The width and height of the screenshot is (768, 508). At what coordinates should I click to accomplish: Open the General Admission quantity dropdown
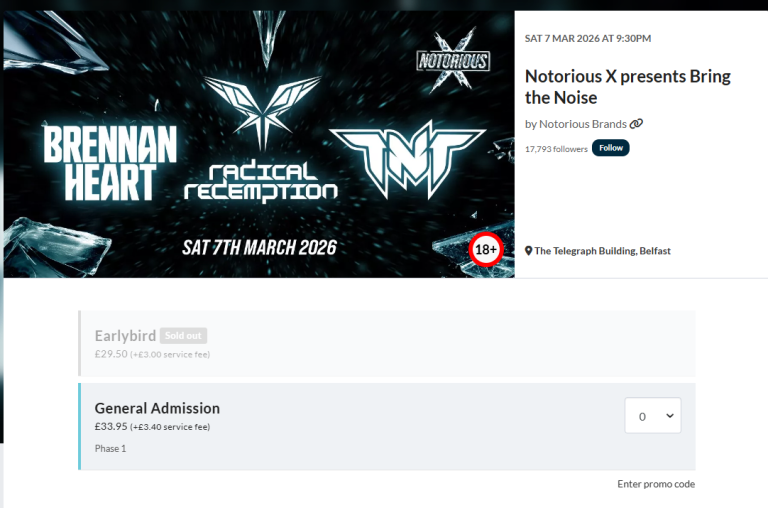(652, 416)
